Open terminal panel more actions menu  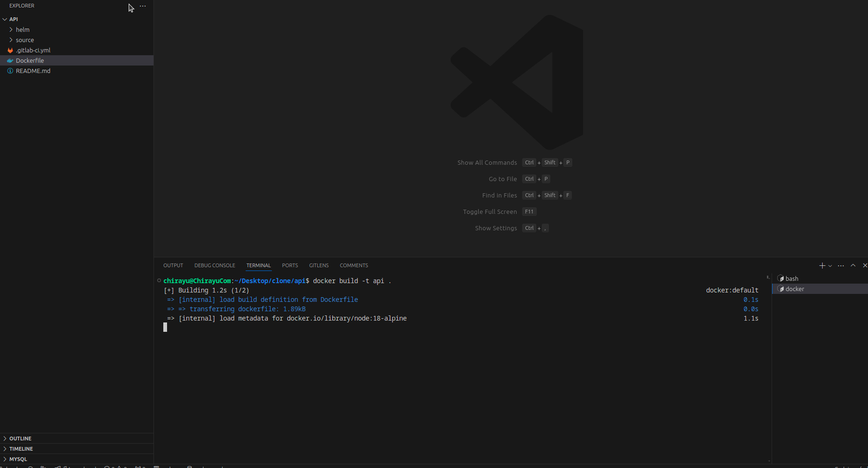click(x=841, y=266)
